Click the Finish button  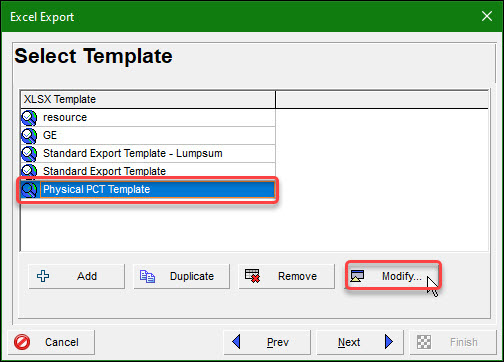[453, 342]
